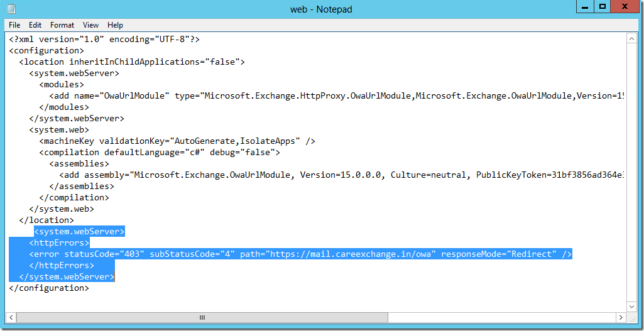This screenshot has width=644, height=331.
Task: Click the closing </location> tag
Action: point(46,220)
